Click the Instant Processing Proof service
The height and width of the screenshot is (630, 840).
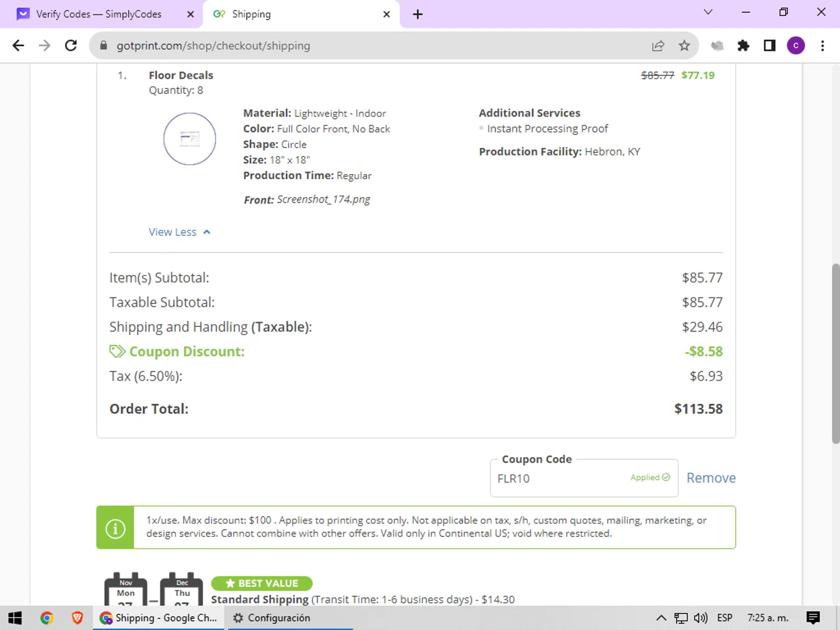[x=547, y=129]
